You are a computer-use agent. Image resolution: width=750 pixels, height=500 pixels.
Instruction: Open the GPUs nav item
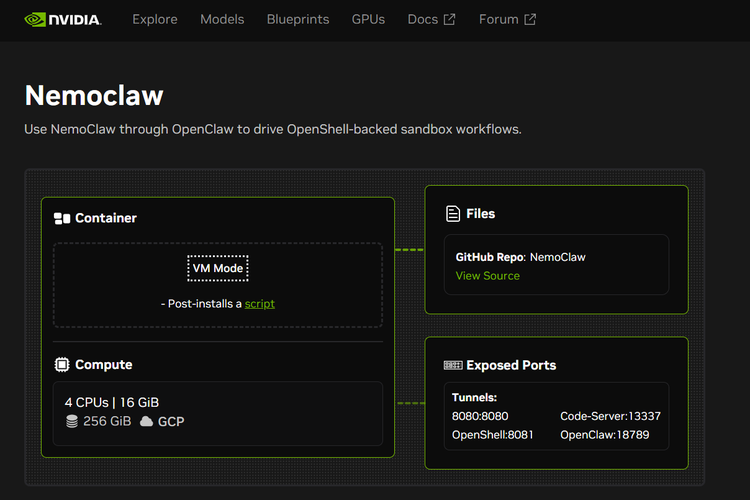(368, 19)
